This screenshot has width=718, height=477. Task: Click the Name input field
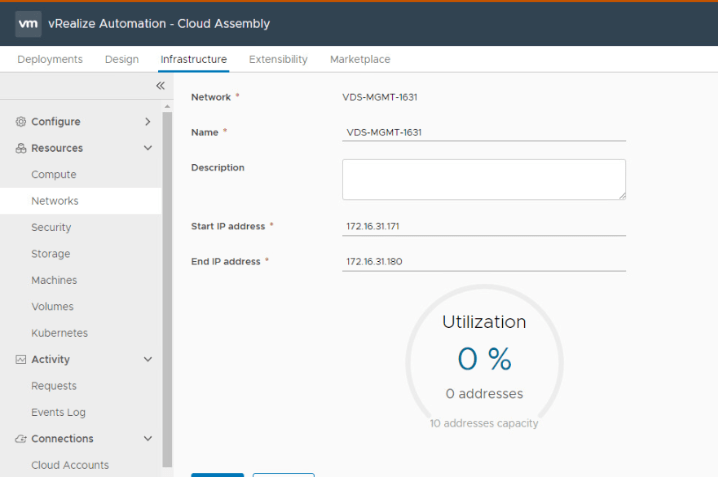click(x=484, y=131)
